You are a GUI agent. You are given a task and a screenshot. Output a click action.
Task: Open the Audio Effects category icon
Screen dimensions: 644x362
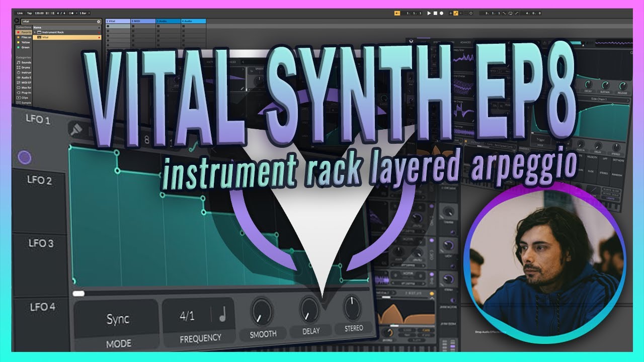point(19,77)
